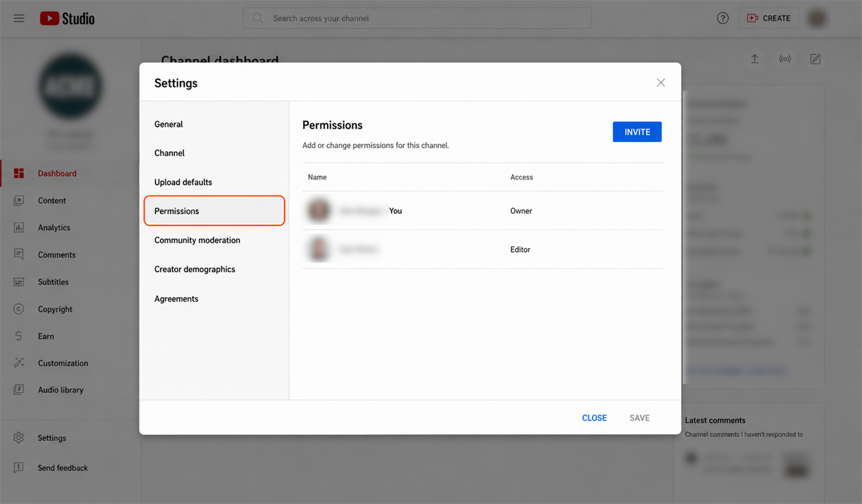The width and height of the screenshot is (862, 504).
Task: Click the Content sidebar icon
Action: [x=19, y=200]
